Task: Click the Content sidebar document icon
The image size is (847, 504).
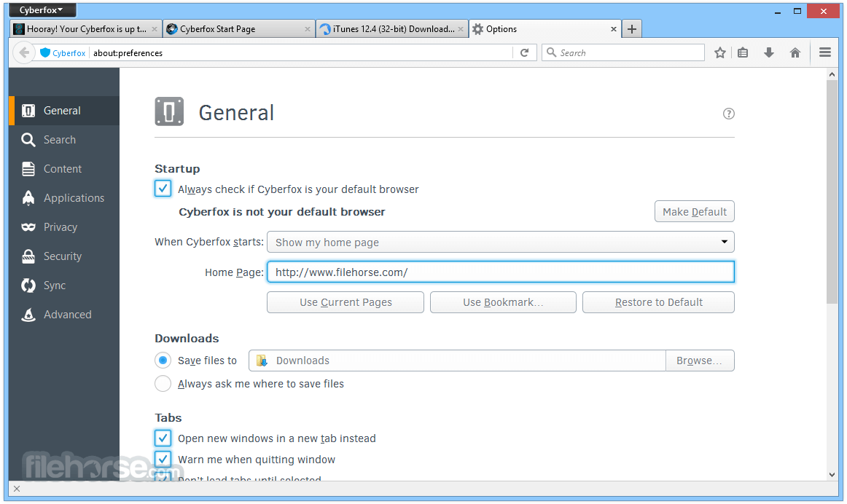Action: coord(28,169)
